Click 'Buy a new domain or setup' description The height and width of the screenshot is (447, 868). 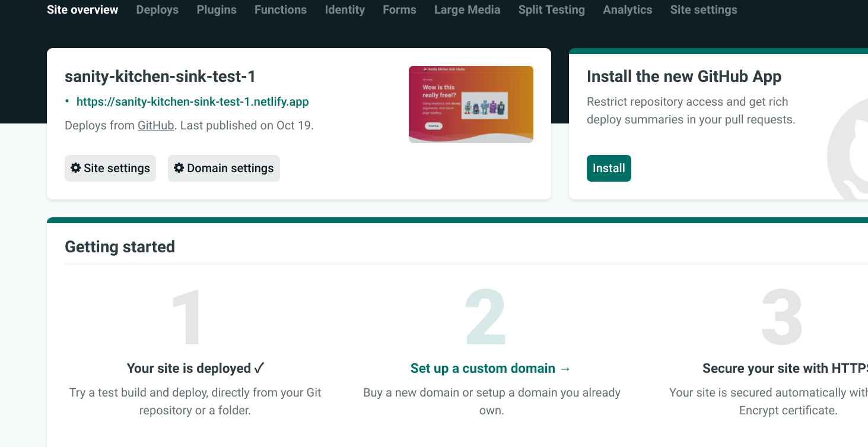point(492,401)
